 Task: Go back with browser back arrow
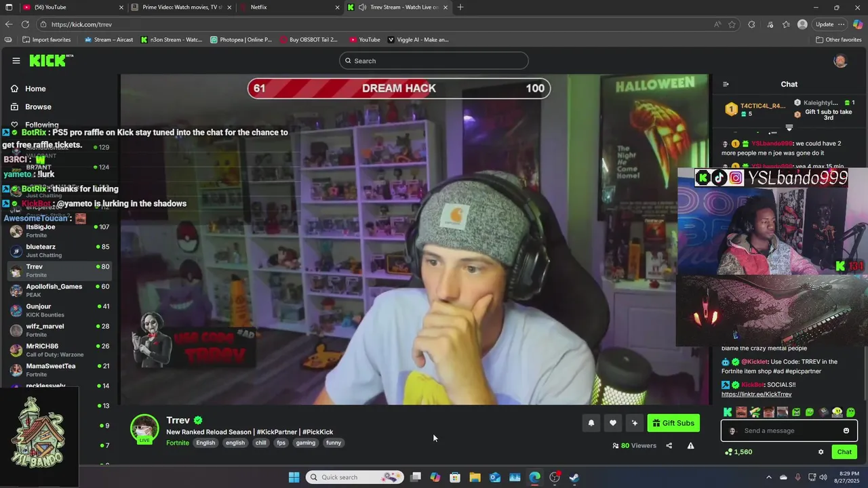(x=9, y=24)
